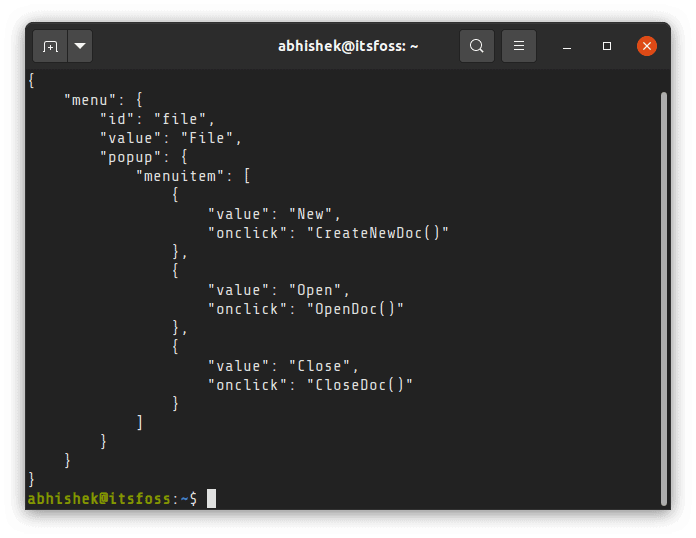Click the "id": "file" line
The image size is (696, 538).
158,119
